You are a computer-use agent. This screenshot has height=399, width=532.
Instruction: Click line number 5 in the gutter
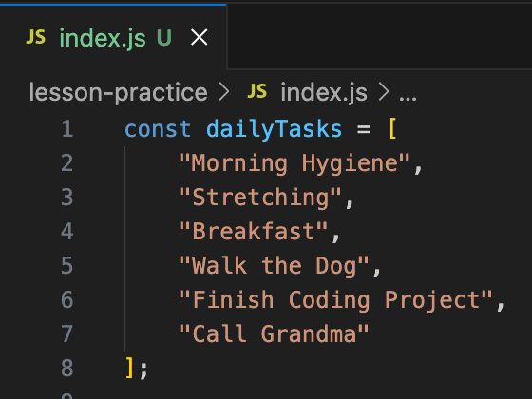(x=67, y=265)
